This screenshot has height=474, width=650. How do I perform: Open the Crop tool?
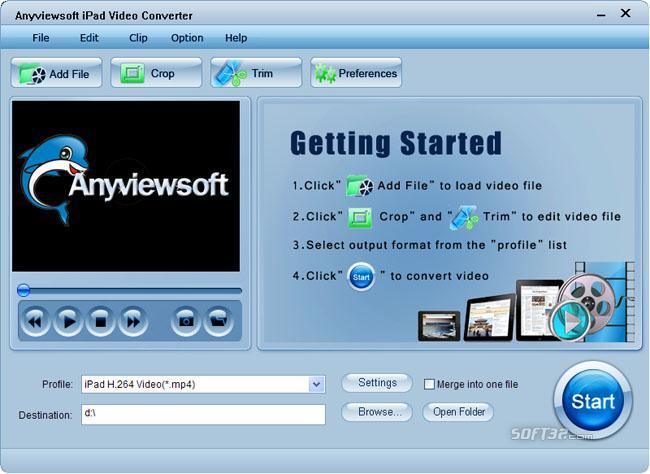coord(156,73)
